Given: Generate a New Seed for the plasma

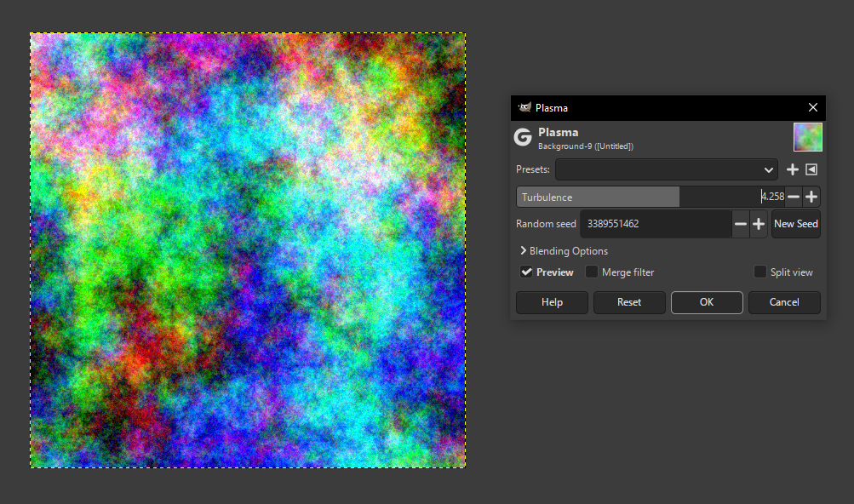Looking at the screenshot, I should [795, 223].
